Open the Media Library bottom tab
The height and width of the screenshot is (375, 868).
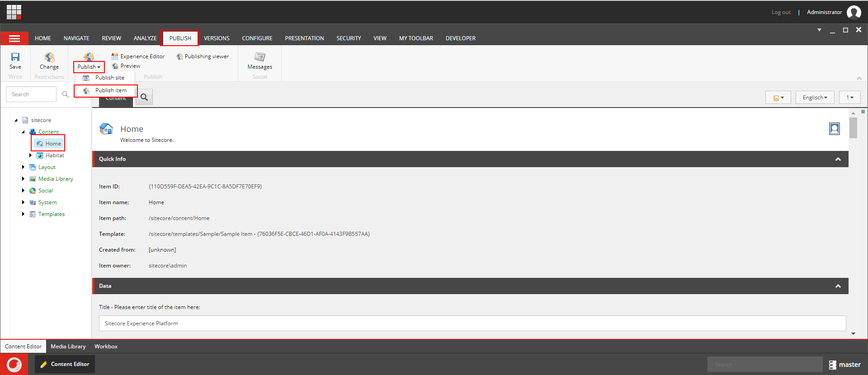(68, 347)
